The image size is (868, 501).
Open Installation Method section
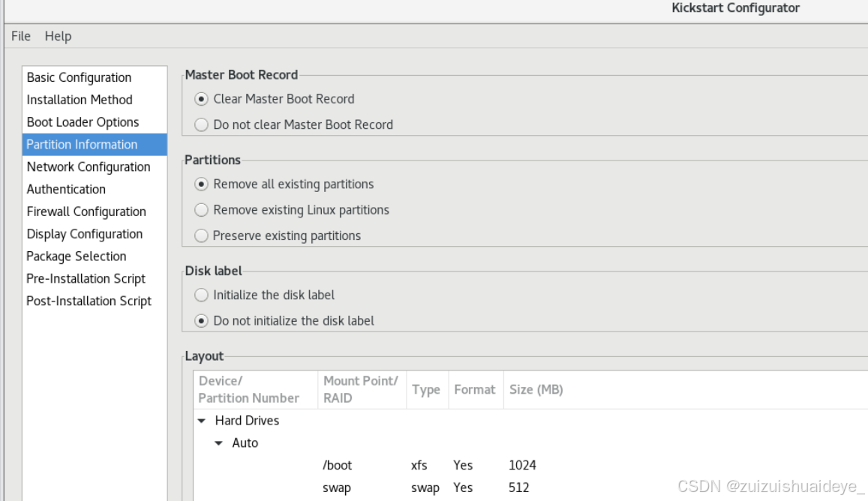click(95, 100)
